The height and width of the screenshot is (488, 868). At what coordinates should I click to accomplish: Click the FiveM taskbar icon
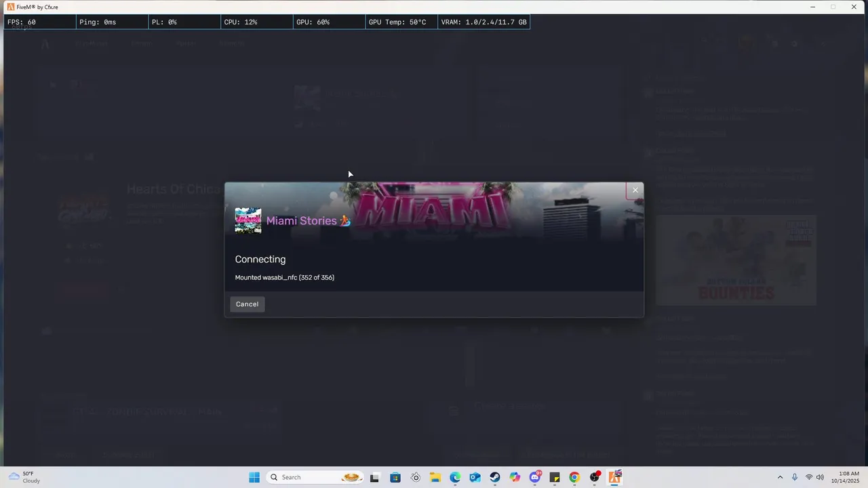[615, 477]
